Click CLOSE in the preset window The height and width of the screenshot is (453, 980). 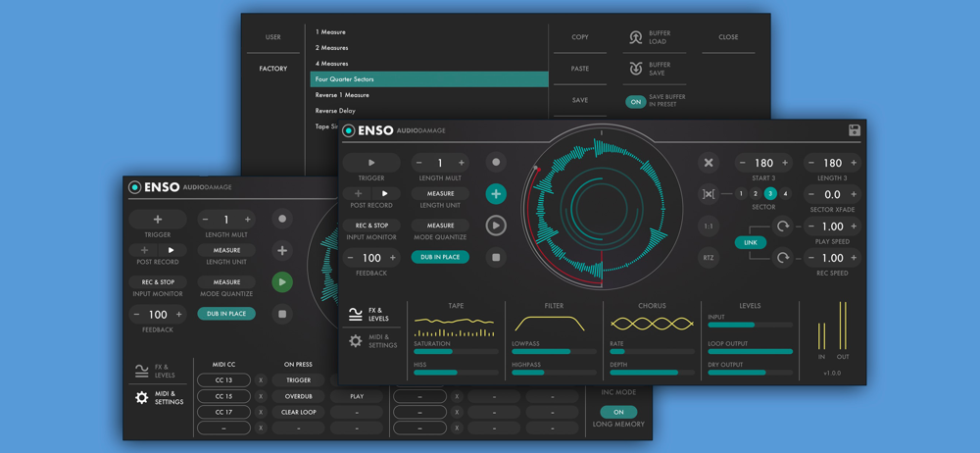tap(728, 37)
